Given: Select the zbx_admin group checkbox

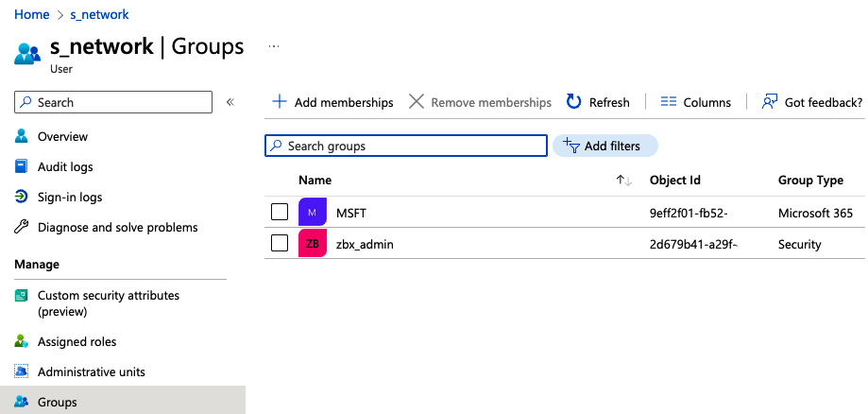Looking at the screenshot, I should click(280, 243).
